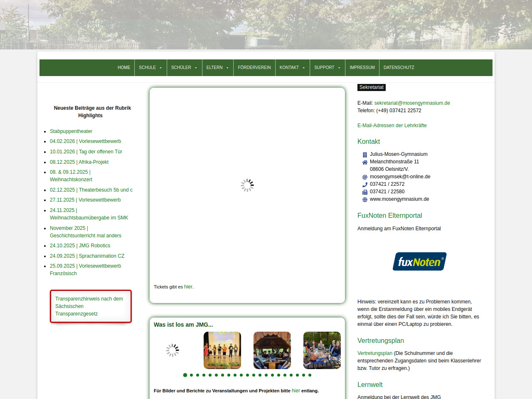Click the phone icon beside 037421 / 22572
Viewport: 532px width, 399px height.
pos(365,185)
